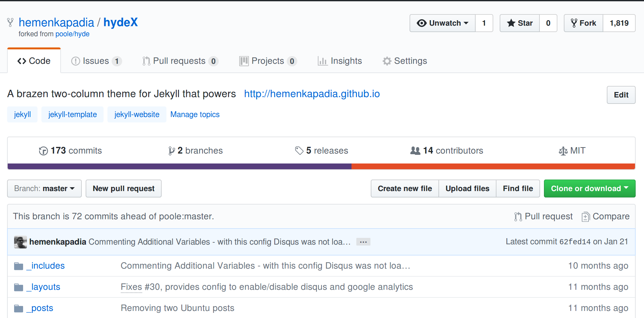Click the _includes folder icon
Image resolution: width=644 pixels, height=318 pixels.
19,266
